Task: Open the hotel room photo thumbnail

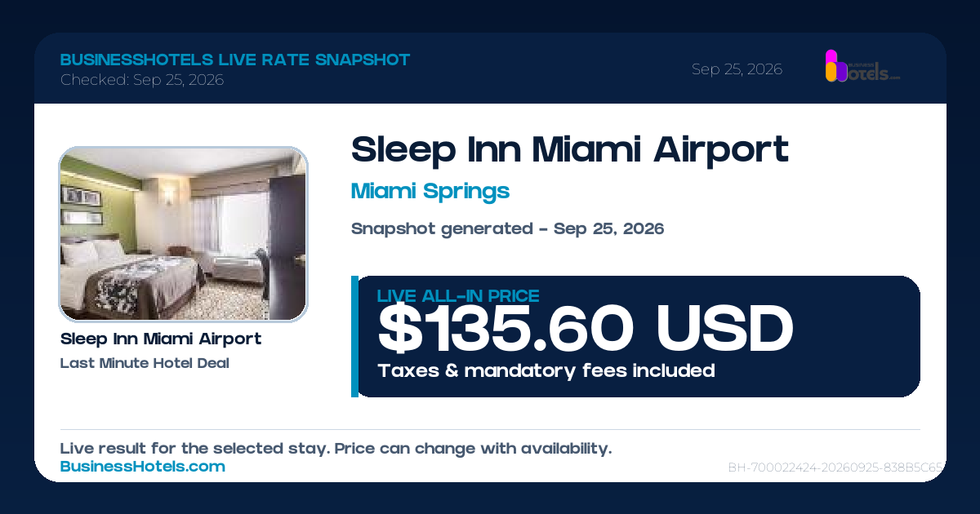Action: (183, 234)
